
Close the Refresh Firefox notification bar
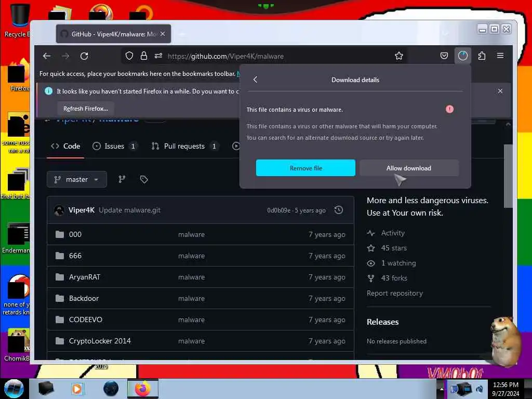(x=500, y=91)
